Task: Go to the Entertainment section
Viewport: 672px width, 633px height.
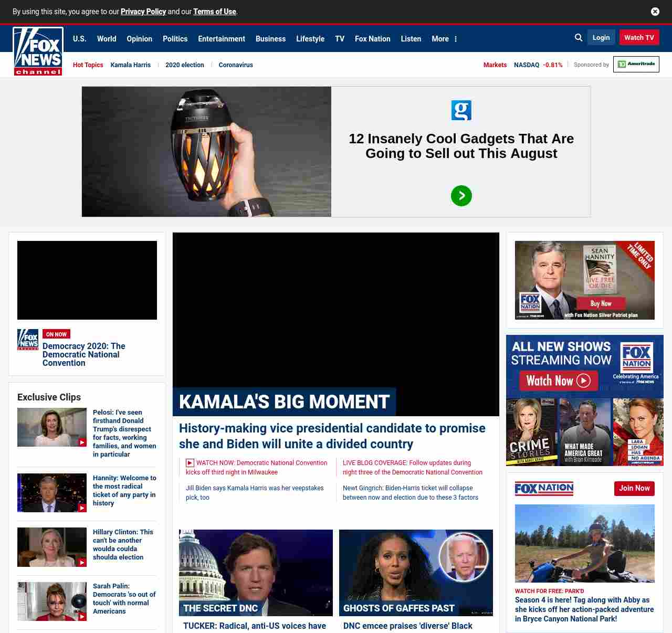Action: [x=221, y=39]
